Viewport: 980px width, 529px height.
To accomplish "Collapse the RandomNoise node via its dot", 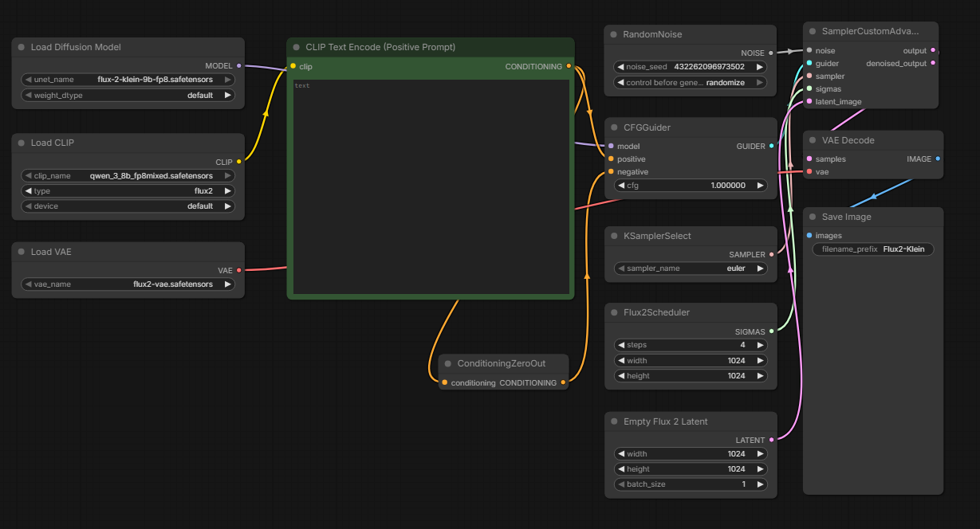I will pyautogui.click(x=614, y=35).
